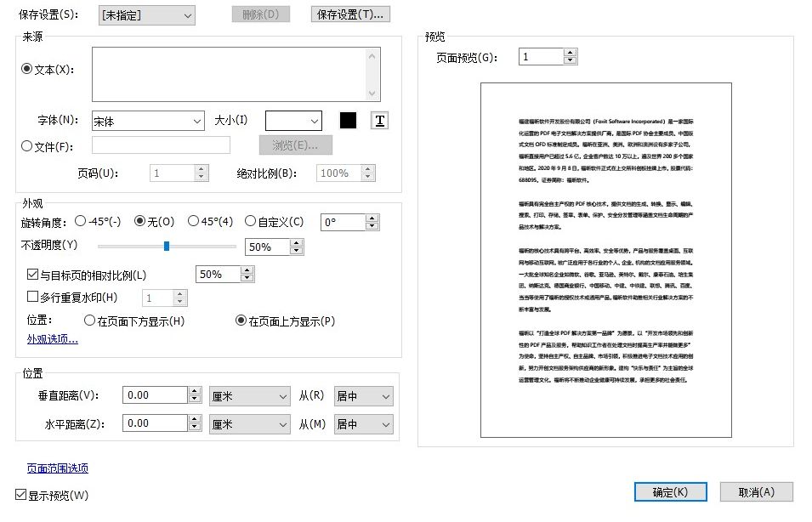Open the 居中 dropdown next to 从(M)
812x522 pixels.
(x=363, y=423)
